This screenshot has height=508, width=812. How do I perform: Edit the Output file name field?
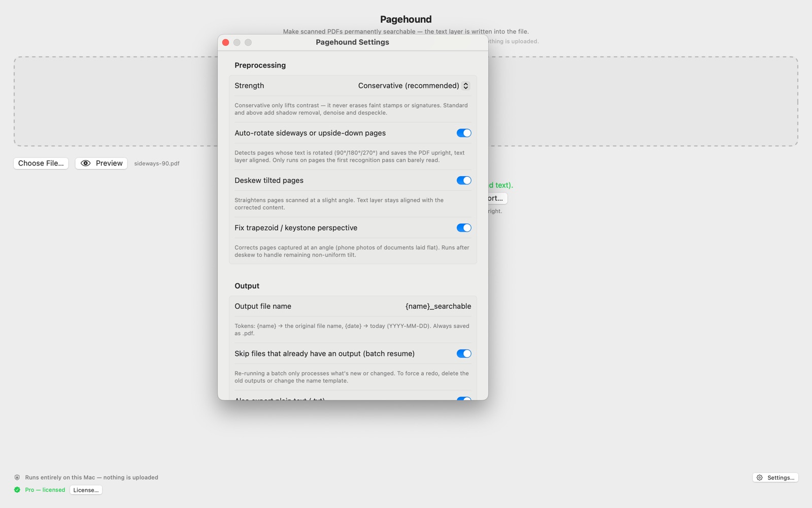[x=438, y=306]
